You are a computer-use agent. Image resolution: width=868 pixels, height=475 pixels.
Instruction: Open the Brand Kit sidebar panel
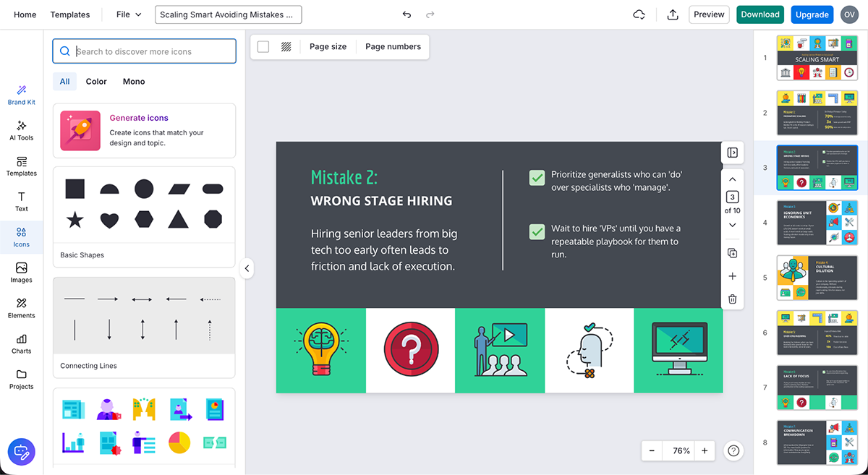point(22,95)
